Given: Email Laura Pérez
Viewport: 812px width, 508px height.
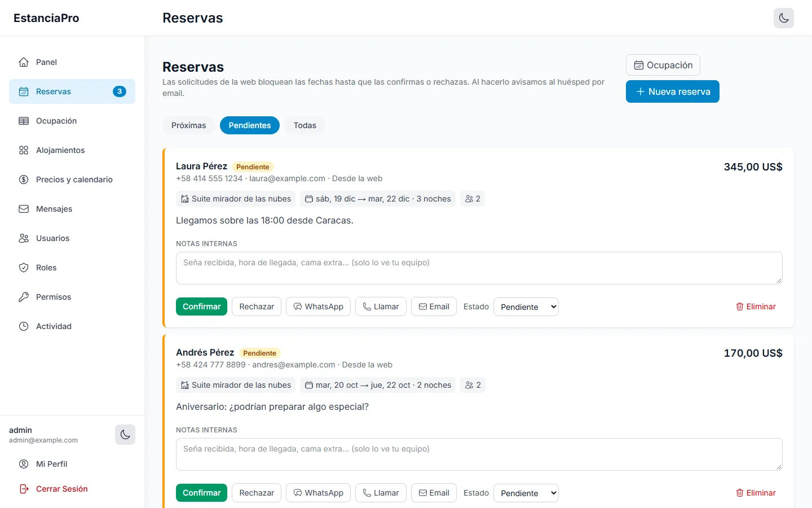Looking at the screenshot, I should (x=434, y=306).
